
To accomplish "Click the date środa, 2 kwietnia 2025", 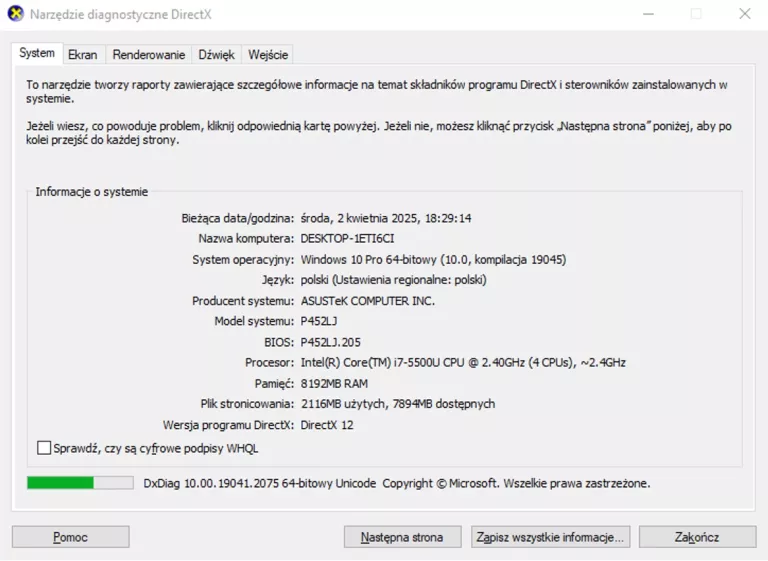I will [386, 218].
